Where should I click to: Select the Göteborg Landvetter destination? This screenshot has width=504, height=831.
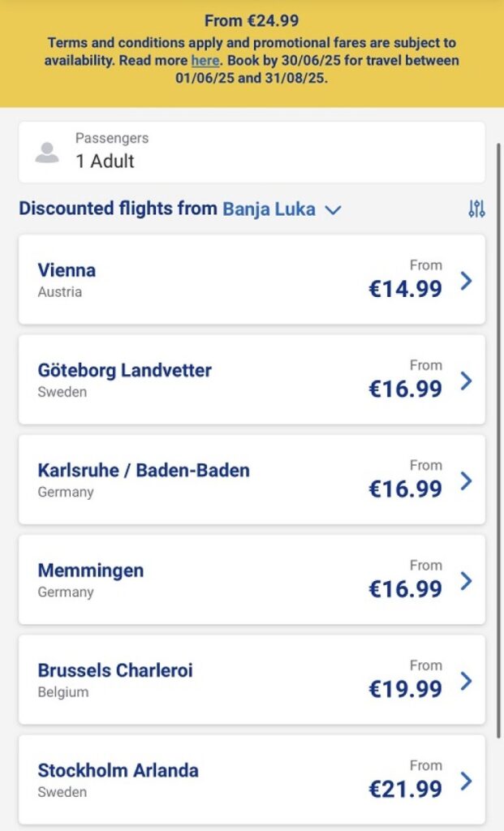124,379
